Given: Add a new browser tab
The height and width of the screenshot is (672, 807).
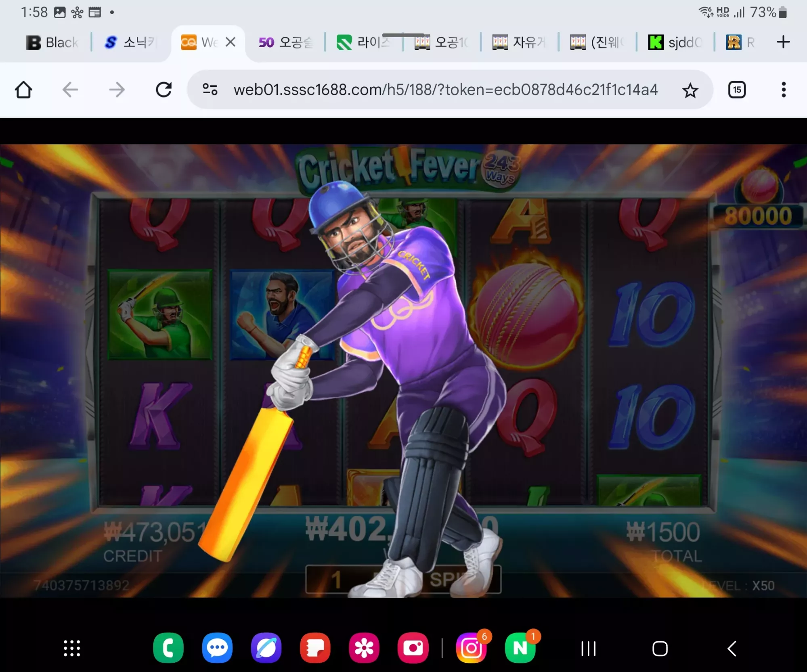Looking at the screenshot, I should 783,42.
